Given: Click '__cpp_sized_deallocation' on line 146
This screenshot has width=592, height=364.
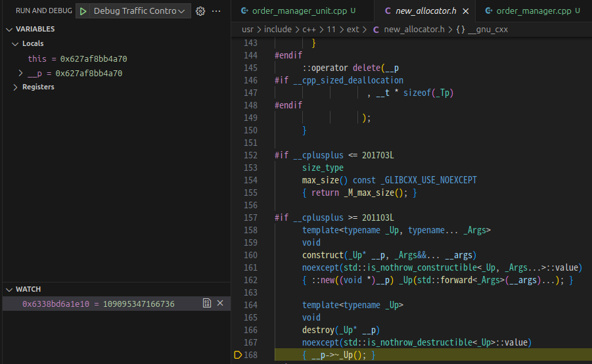Looking at the screenshot, I should [x=348, y=80].
